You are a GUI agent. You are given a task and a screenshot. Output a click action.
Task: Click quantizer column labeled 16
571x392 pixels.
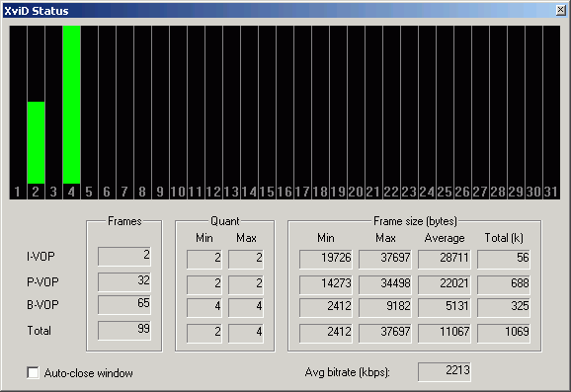pos(285,113)
